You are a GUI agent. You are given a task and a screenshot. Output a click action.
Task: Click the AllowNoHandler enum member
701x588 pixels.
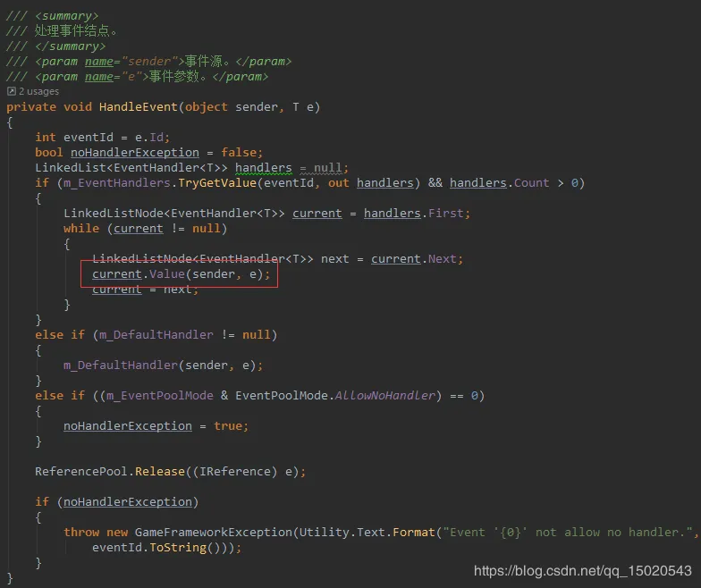(384, 395)
